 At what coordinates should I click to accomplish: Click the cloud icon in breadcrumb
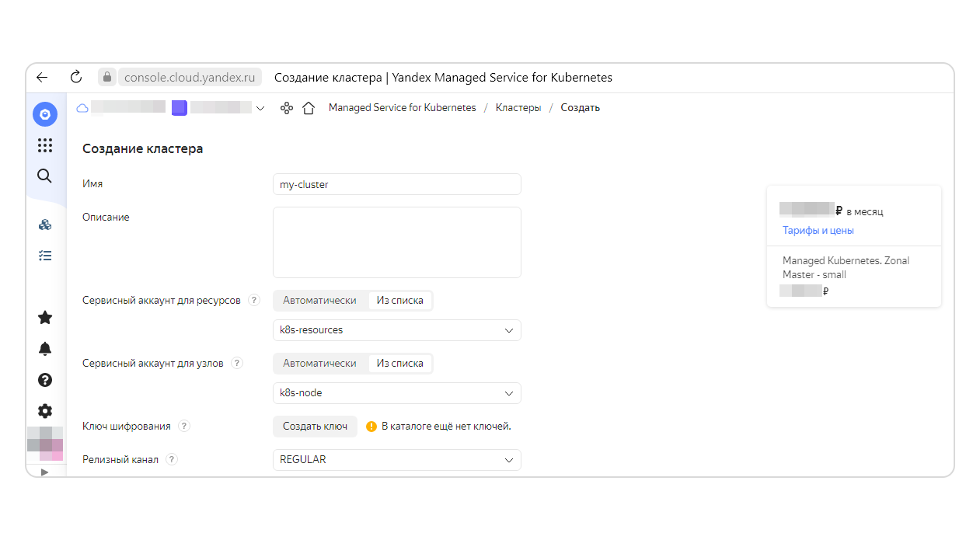[82, 108]
